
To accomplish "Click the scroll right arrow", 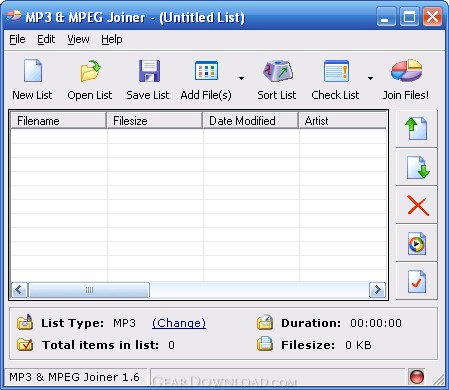I will pos(377,290).
